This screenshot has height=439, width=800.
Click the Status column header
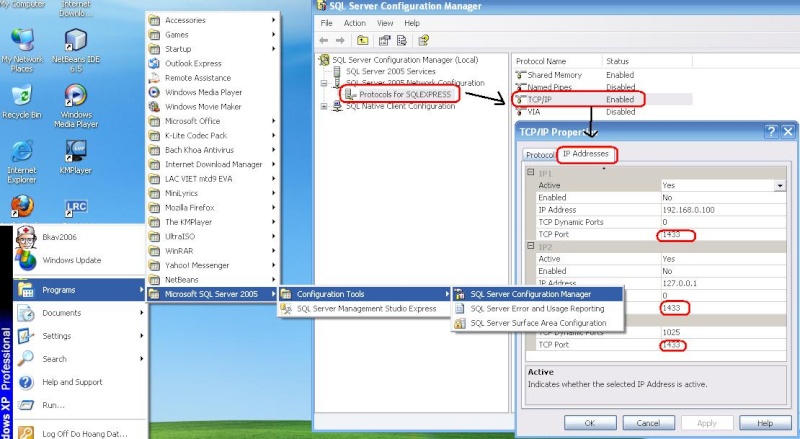647,61
